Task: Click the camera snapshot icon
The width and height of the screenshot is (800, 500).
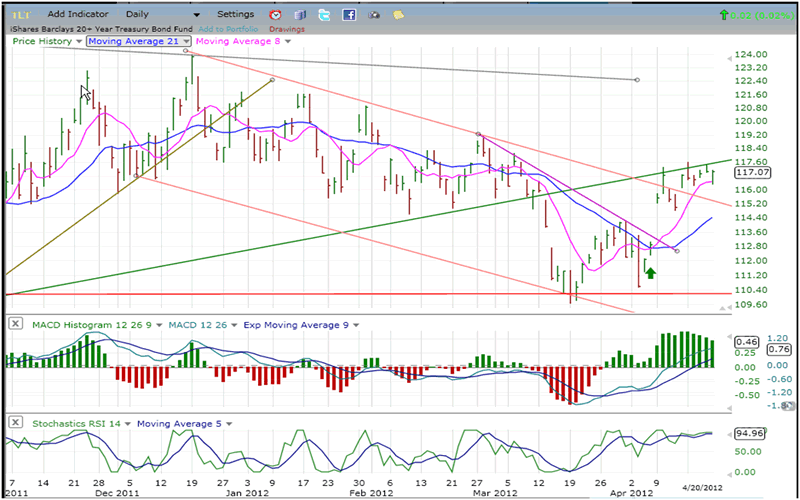Action: 373,15
